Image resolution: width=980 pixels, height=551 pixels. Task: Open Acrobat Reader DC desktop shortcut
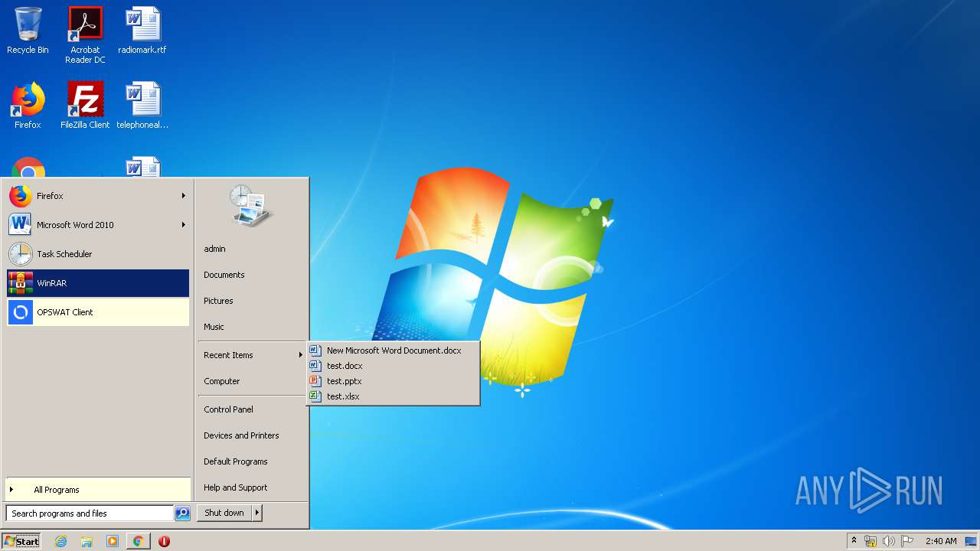pyautogui.click(x=85, y=34)
